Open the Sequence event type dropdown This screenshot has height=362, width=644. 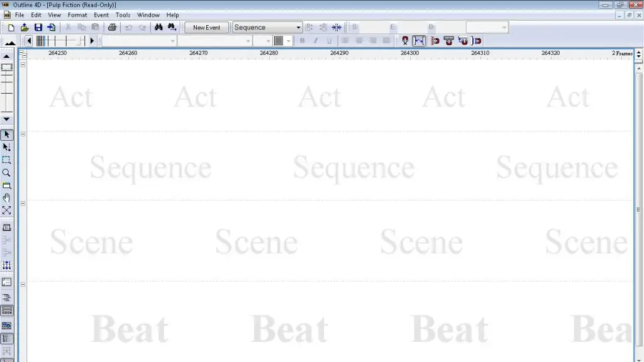pos(299,28)
